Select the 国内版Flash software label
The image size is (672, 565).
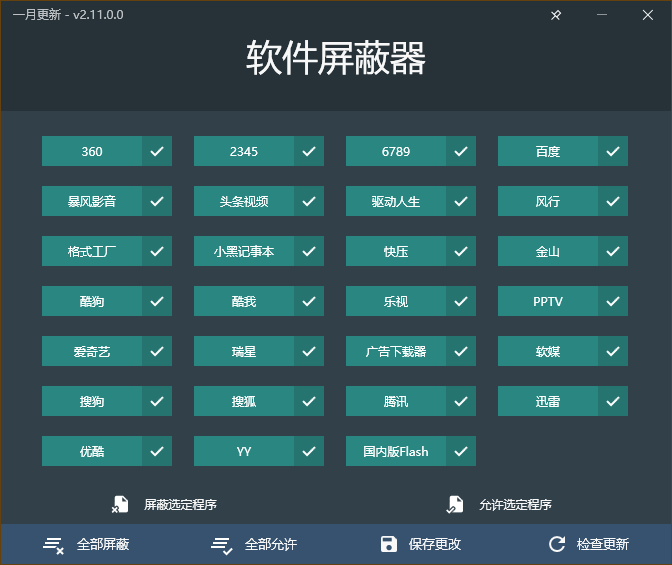(x=396, y=451)
